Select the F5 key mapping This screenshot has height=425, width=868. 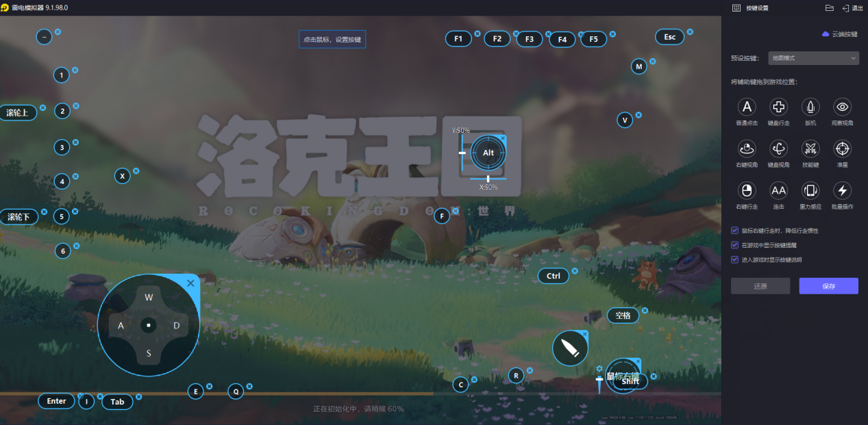pyautogui.click(x=593, y=39)
